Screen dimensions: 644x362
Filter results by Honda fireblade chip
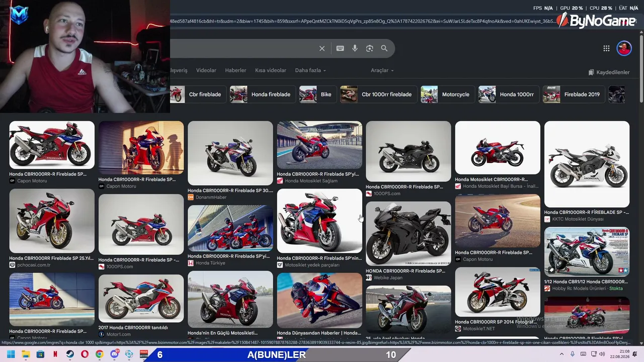[262, 95]
